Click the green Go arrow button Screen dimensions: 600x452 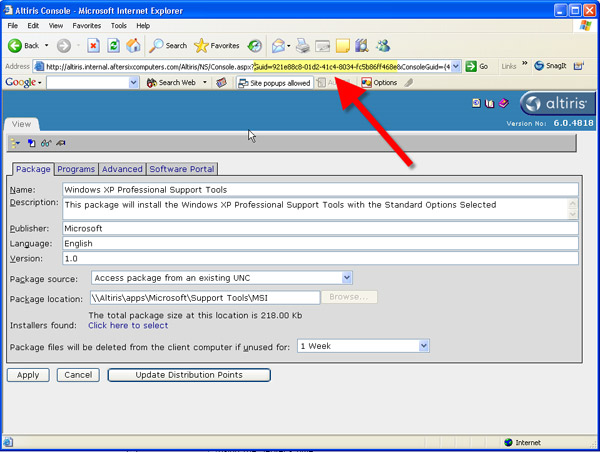[x=477, y=67]
